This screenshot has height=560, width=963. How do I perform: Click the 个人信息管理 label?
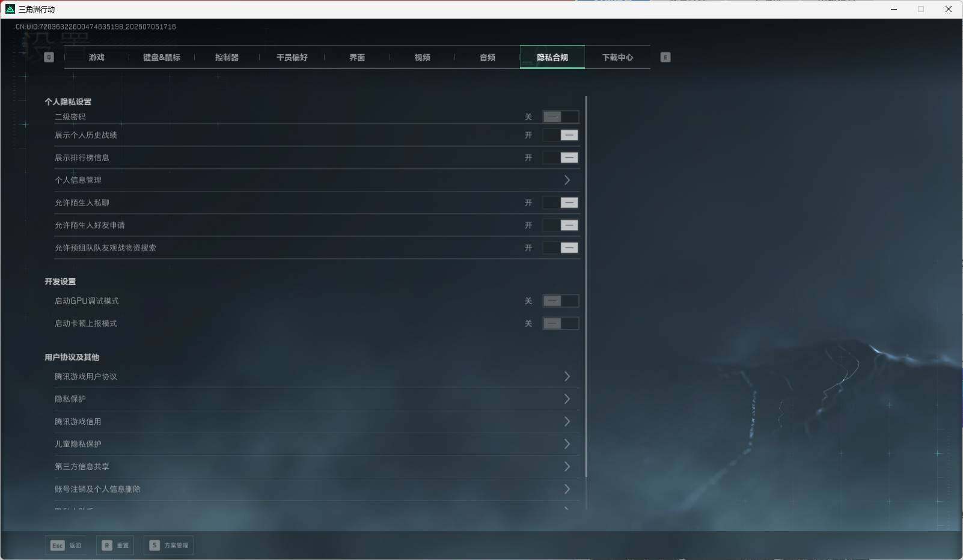[x=78, y=180]
